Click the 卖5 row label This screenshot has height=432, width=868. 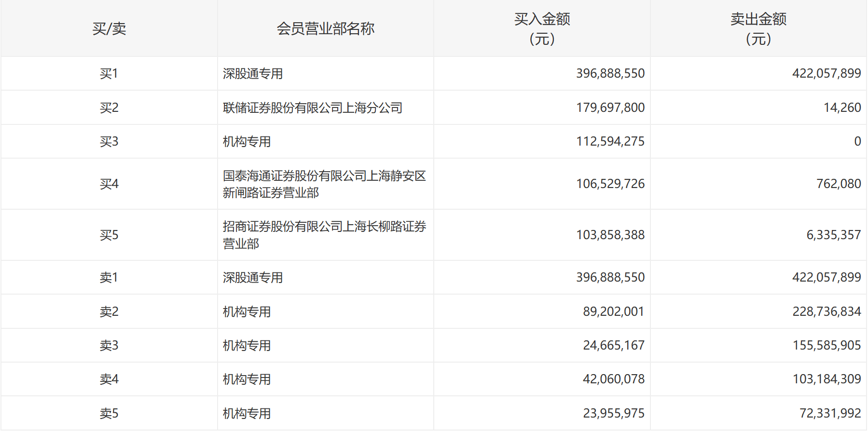109,414
